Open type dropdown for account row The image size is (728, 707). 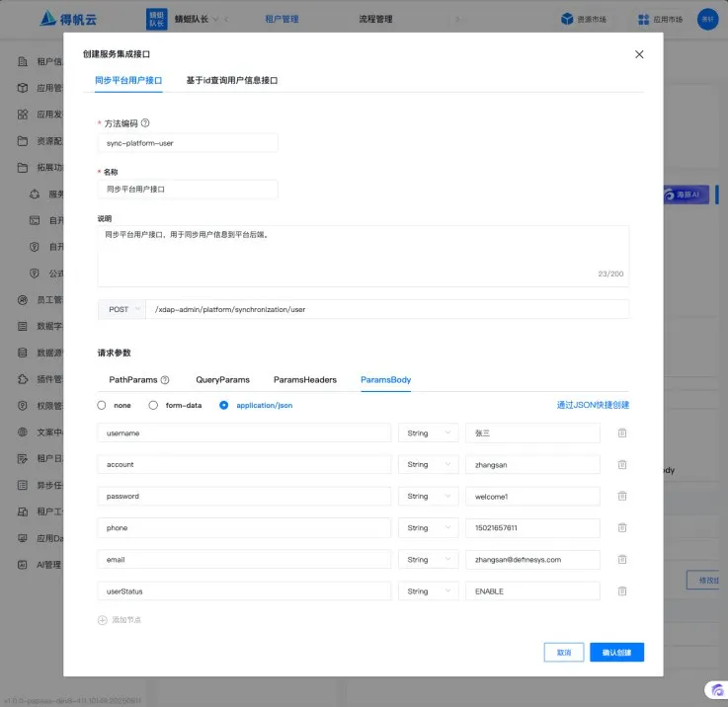428,464
